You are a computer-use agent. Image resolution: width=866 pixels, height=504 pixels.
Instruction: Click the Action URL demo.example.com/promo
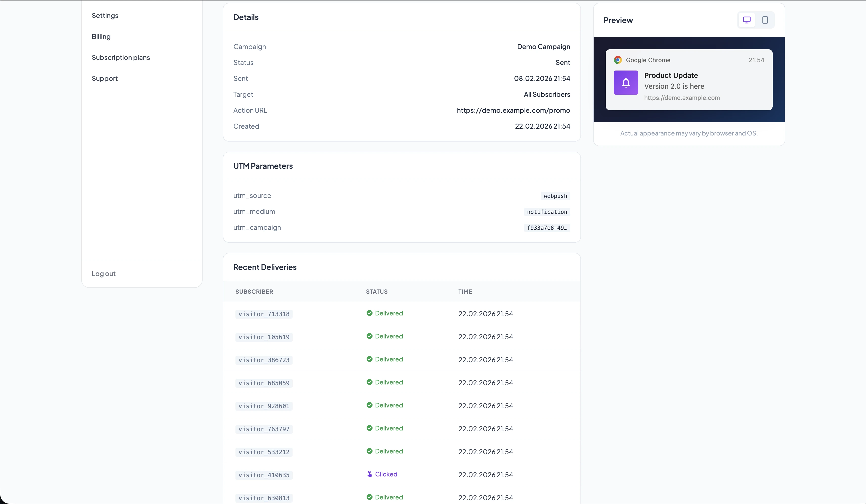[x=513, y=110]
